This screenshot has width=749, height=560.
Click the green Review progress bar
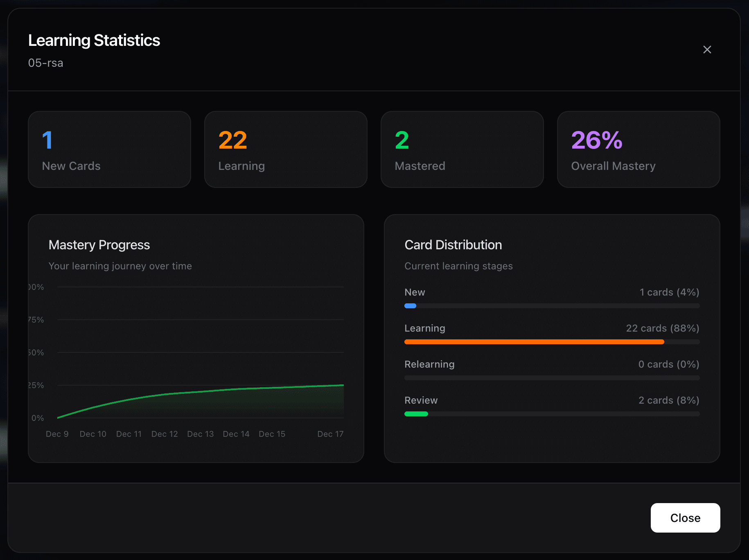[x=416, y=414]
